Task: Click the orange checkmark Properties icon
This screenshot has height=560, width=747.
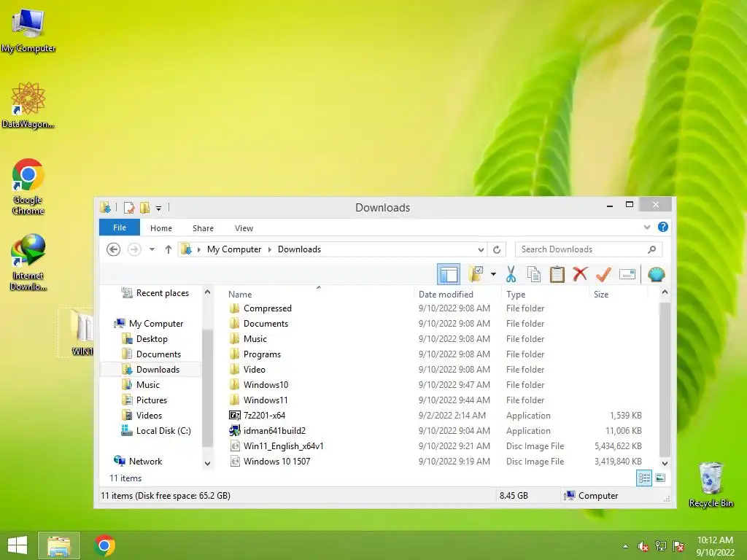Action: point(603,274)
